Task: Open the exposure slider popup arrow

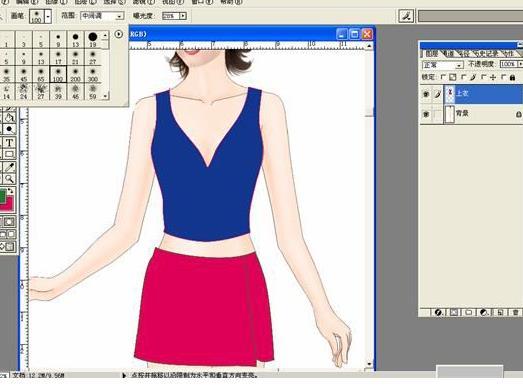Action: coord(183,16)
